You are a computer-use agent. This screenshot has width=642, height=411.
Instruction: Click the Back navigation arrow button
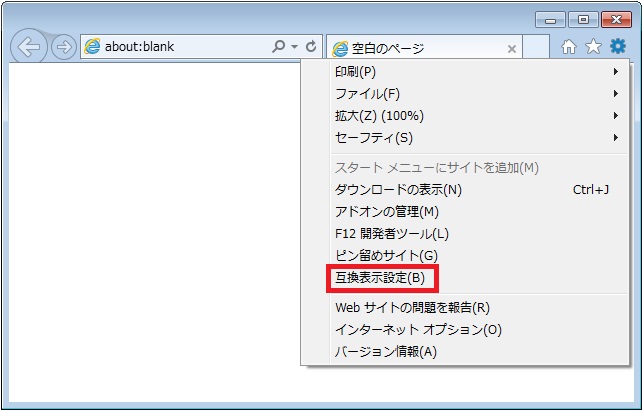coord(28,47)
